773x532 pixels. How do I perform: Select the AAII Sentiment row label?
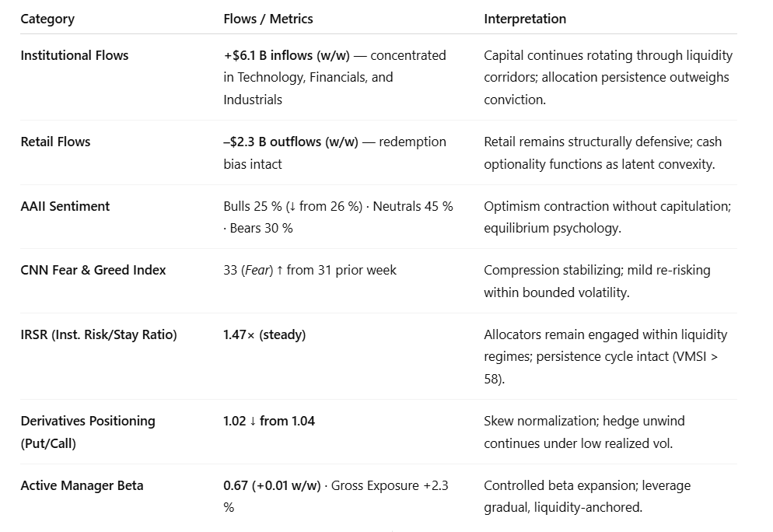tap(65, 206)
